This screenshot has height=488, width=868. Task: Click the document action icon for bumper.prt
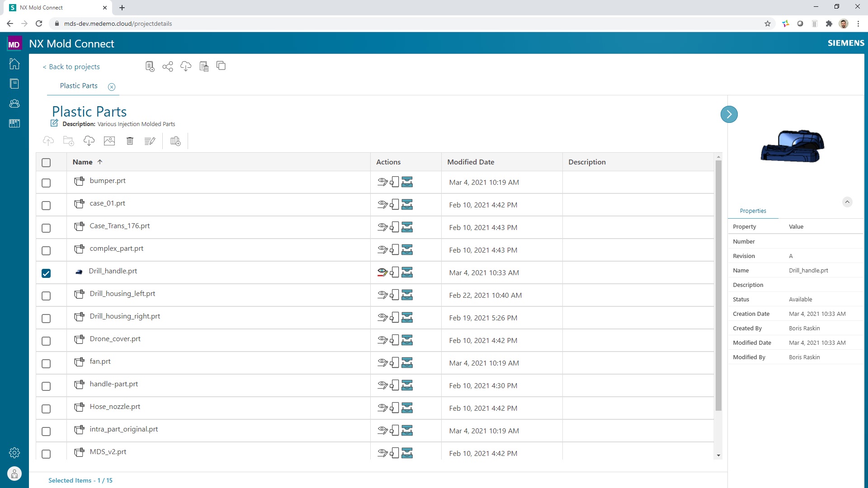coord(395,182)
